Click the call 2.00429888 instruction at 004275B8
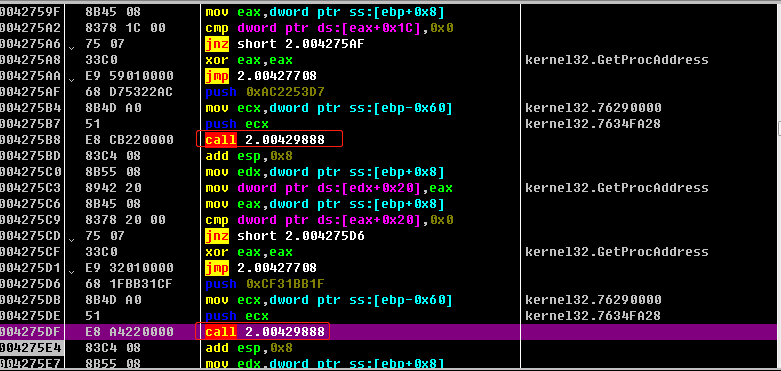781x371 pixels. point(265,140)
